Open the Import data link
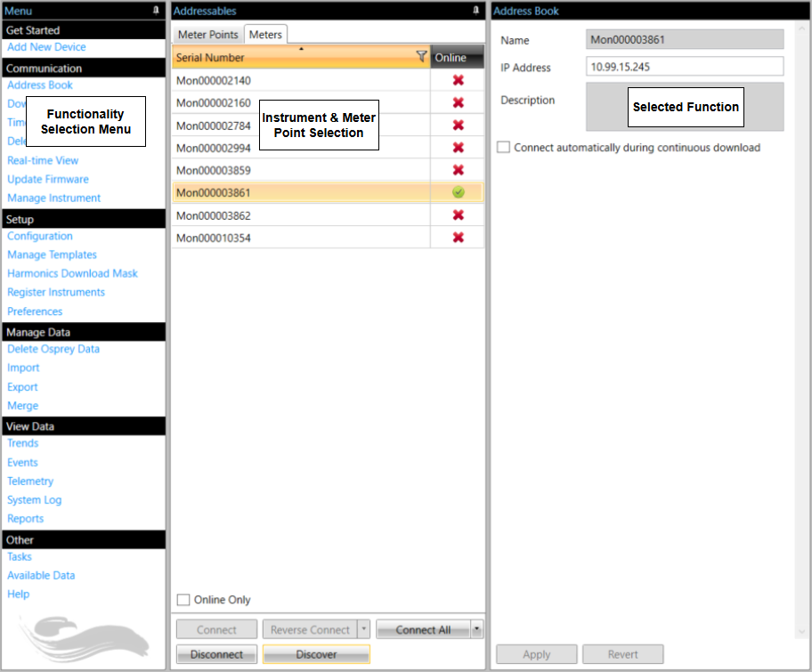 tap(23, 368)
